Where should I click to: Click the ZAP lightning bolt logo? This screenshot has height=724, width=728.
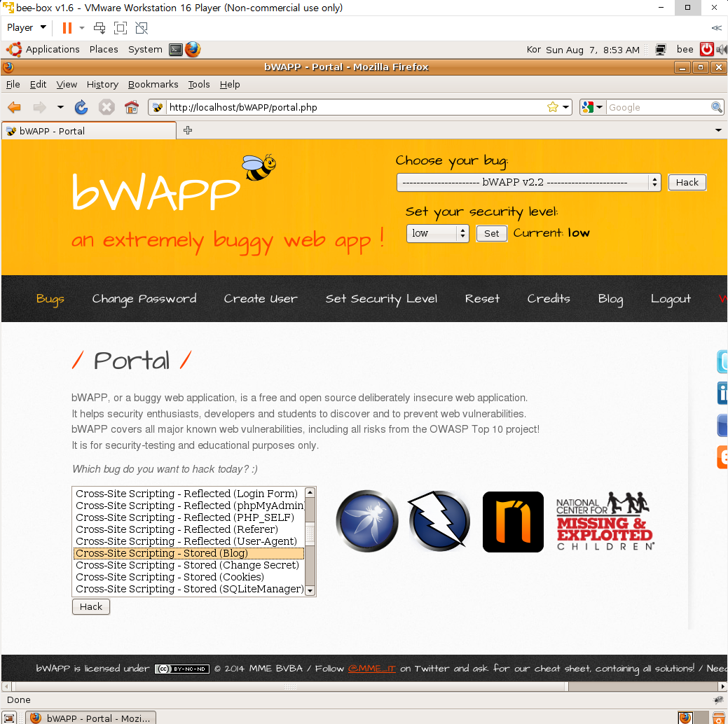pyautogui.click(x=439, y=521)
